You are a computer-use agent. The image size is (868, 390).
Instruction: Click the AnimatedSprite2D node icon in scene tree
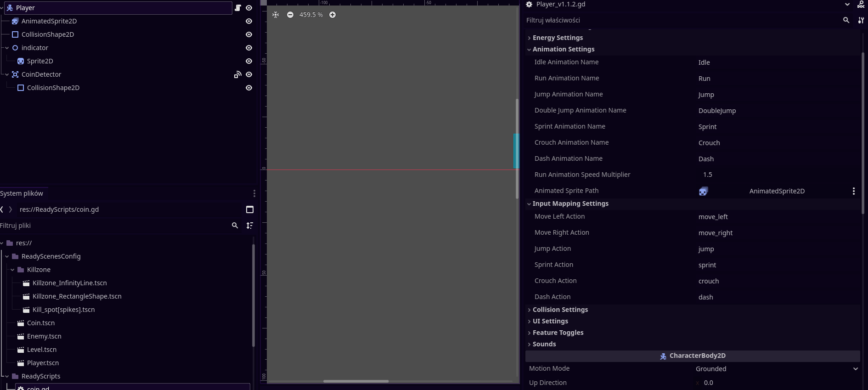click(x=15, y=21)
